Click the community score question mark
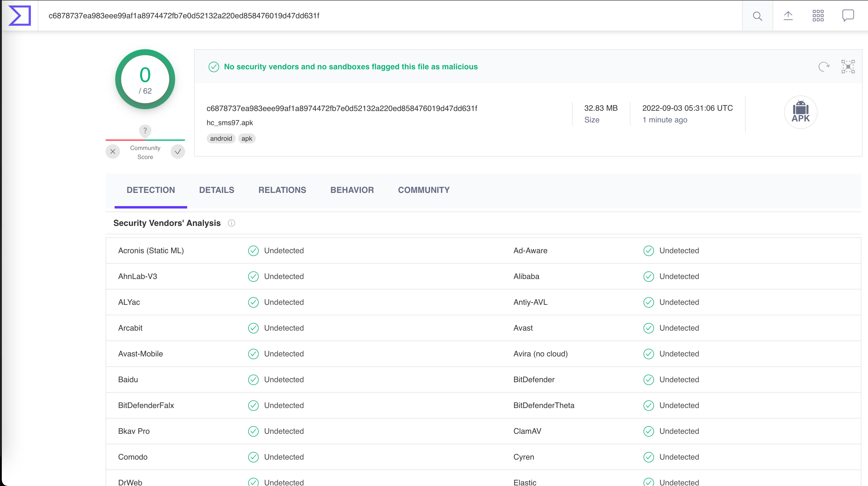 [145, 130]
